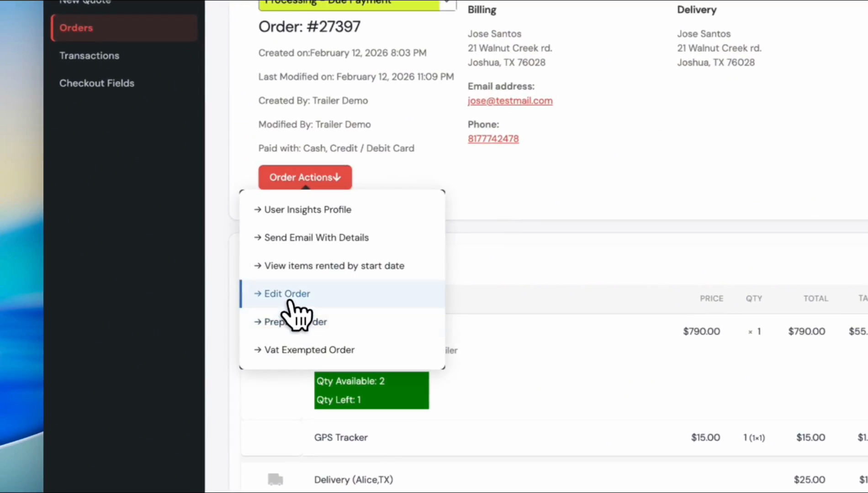Viewport: 868px width, 493px height.
Task: Open the Orders sidebar section
Action: (x=76, y=28)
